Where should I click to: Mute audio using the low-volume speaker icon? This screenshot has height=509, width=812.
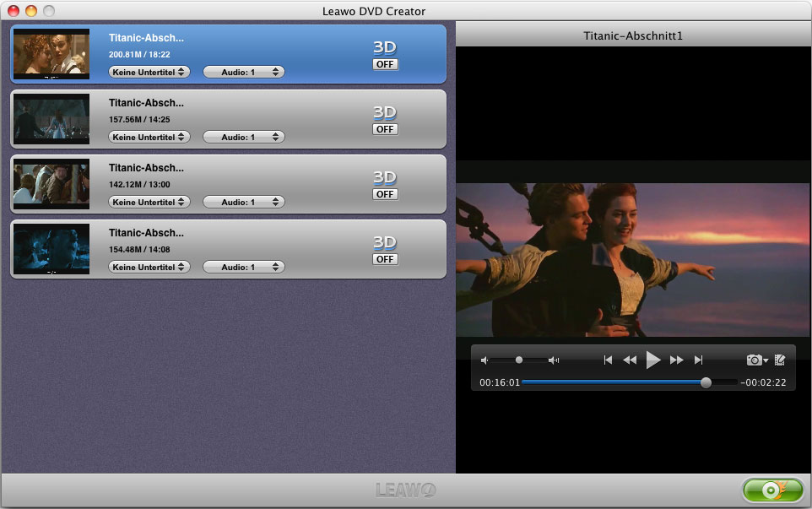pos(484,360)
